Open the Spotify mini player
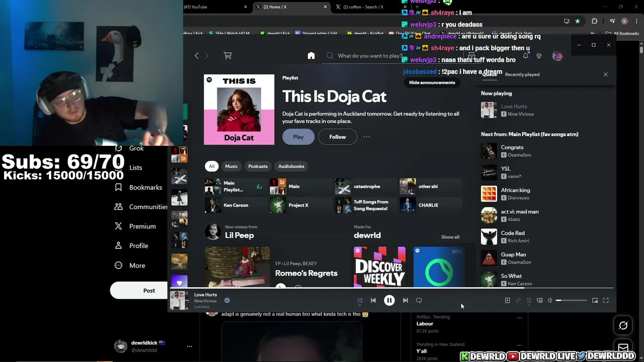 tap(595, 301)
